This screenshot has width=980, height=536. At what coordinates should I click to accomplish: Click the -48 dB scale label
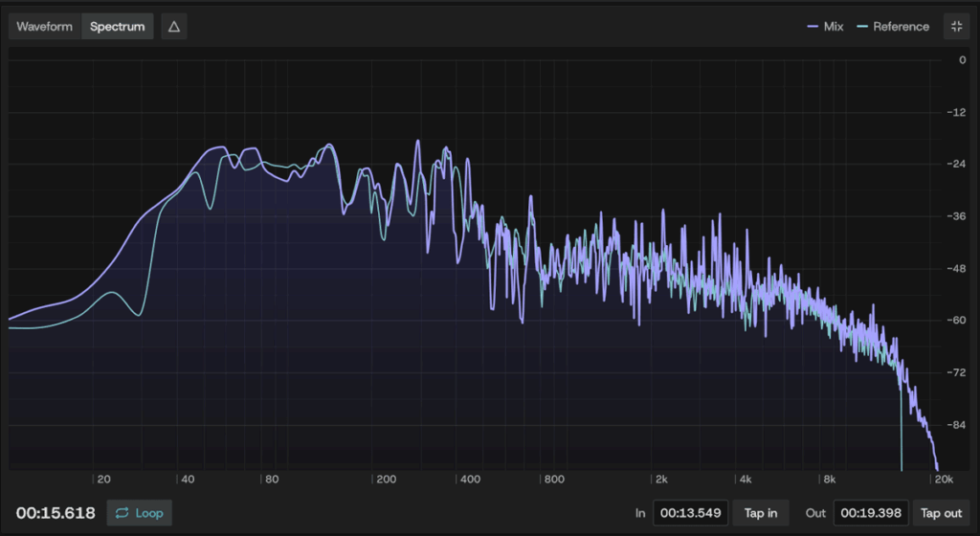click(956, 269)
